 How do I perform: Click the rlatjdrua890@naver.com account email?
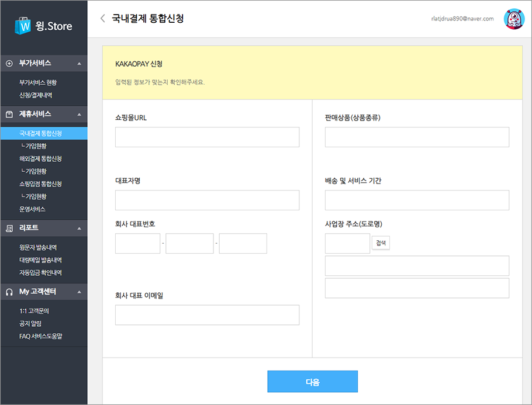(462, 19)
